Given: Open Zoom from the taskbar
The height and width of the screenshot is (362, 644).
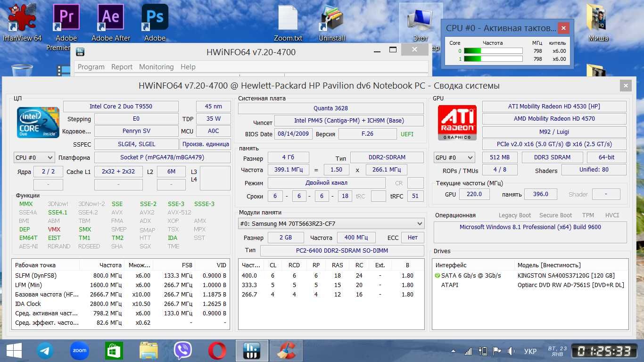Looking at the screenshot, I should (79, 351).
